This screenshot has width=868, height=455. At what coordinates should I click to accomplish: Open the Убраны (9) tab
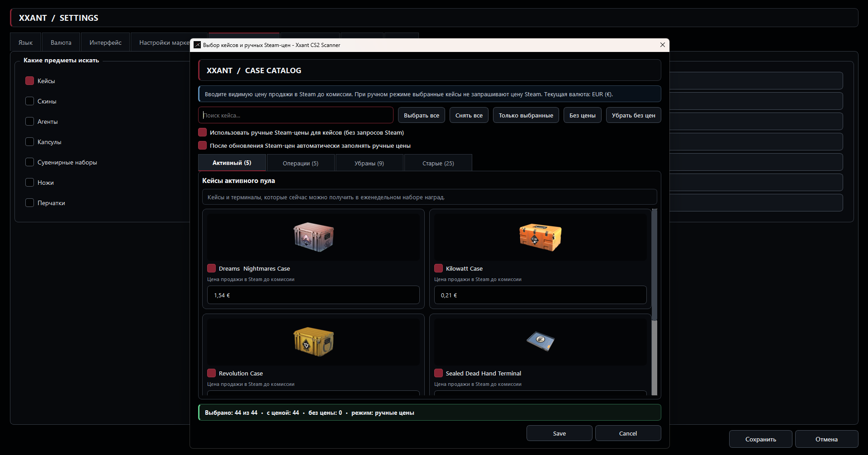(370, 163)
